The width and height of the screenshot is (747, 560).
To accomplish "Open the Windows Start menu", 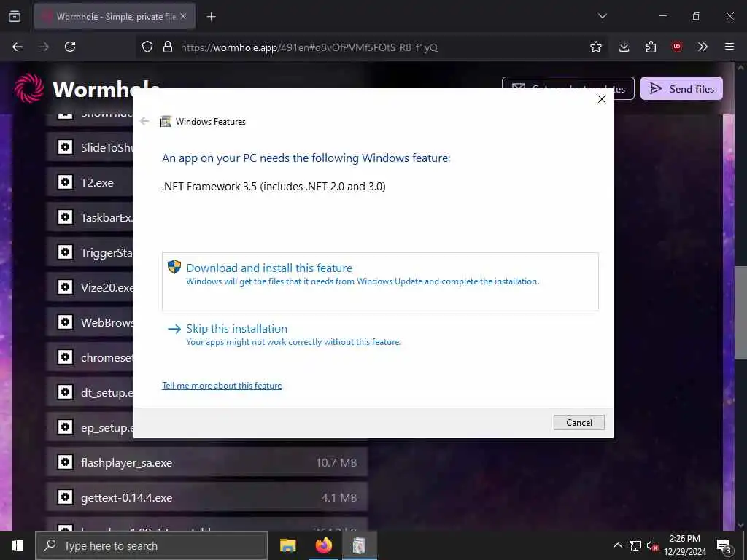I will 18,545.
